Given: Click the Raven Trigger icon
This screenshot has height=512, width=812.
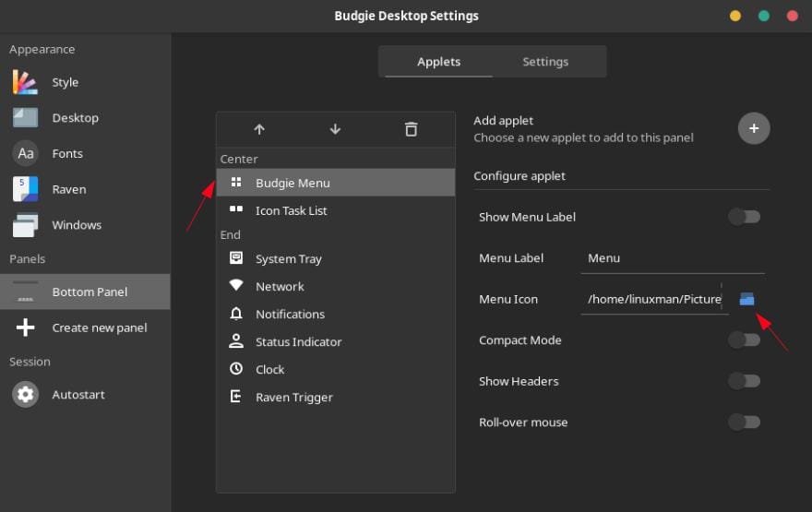Looking at the screenshot, I should (x=235, y=397).
